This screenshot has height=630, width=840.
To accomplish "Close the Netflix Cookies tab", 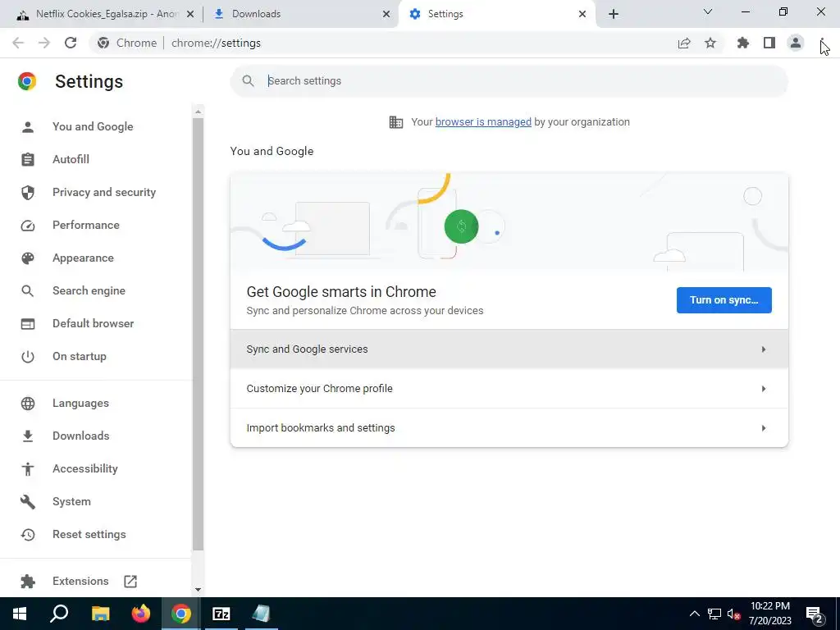I will tap(190, 15).
